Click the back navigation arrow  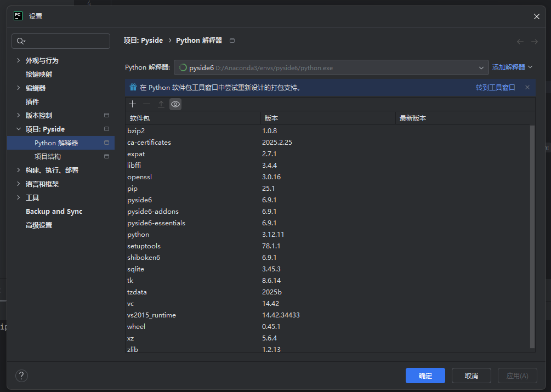point(520,42)
